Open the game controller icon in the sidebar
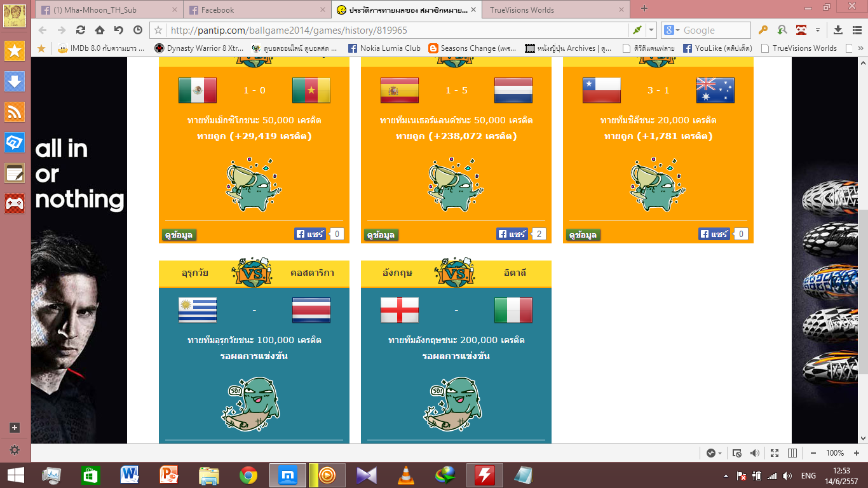This screenshot has height=488, width=868. pyautogui.click(x=15, y=203)
